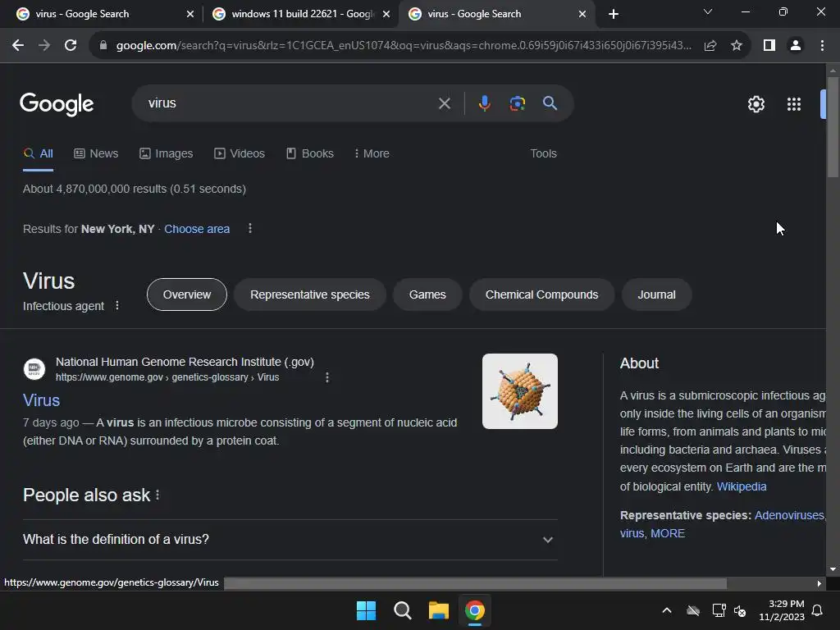This screenshot has height=630, width=840.
Task: Open the notification bell
Action: pos(818,610)
